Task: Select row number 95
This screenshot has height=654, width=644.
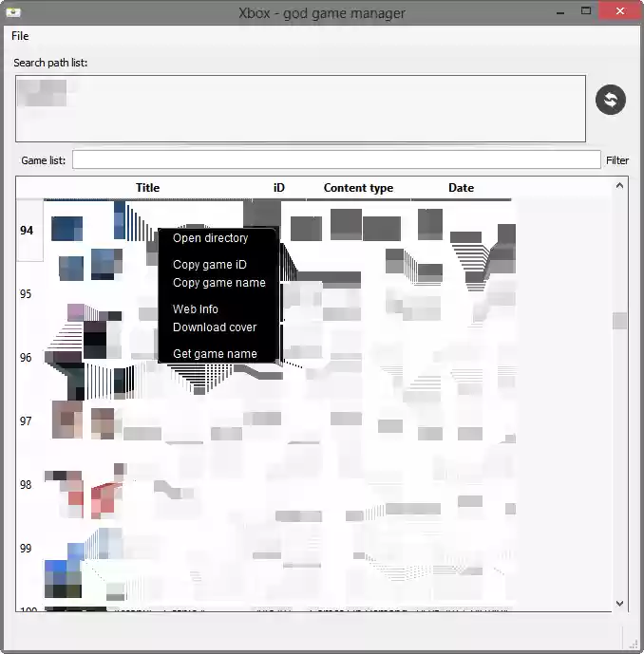Action: click(26, 294)
